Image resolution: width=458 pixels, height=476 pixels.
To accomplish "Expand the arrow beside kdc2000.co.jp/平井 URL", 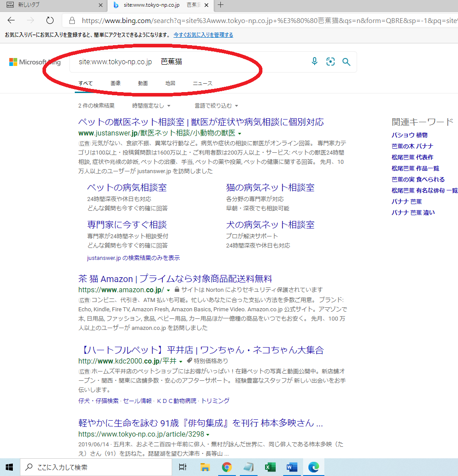I will point(181,362).
